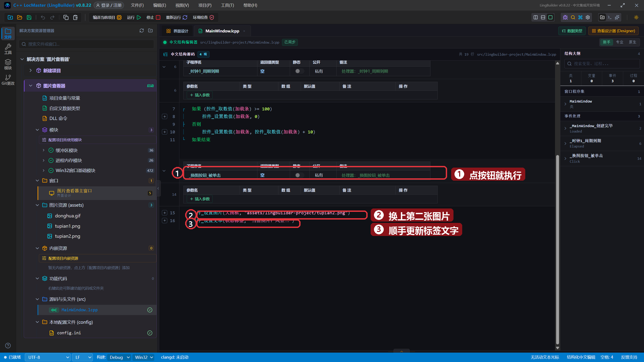The width and height of the screenshot is (644, 362).
Task: Open the Debug build configuration dropdown
Action: tap(119, 357)
